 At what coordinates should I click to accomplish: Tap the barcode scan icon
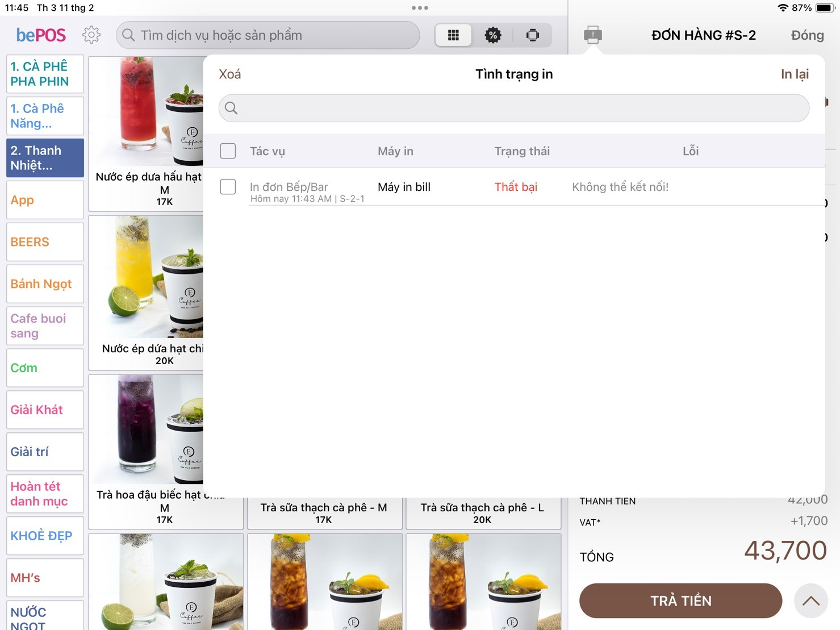[x=533, y=35]
